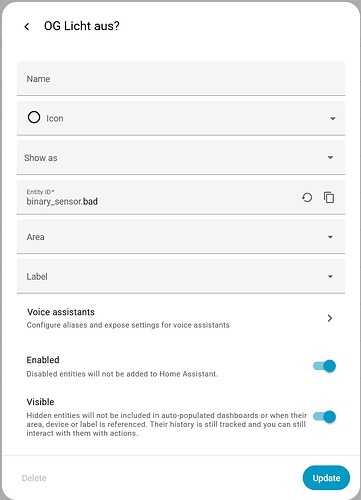Copy the entity ID to clipboard

(329, 197)
